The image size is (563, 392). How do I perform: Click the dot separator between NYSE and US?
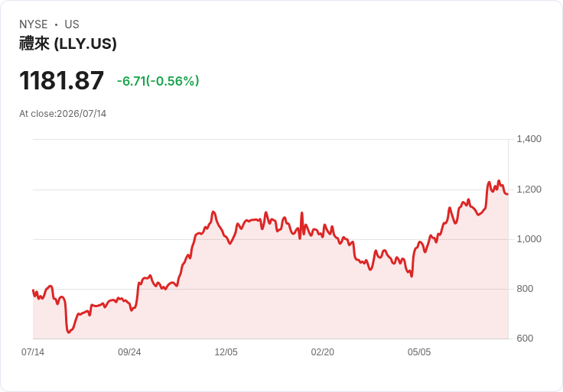(x=56, y=24)
